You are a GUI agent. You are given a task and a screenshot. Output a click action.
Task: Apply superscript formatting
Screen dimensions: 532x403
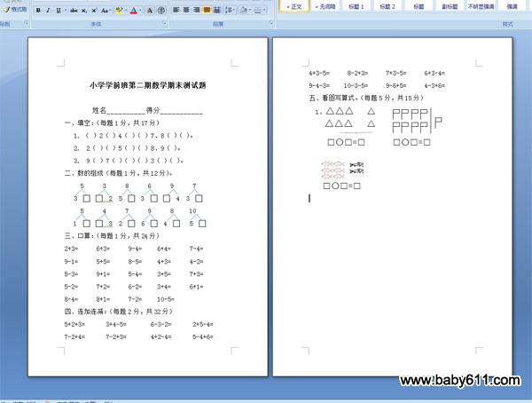pyautogui.click(x=95, y=11)
